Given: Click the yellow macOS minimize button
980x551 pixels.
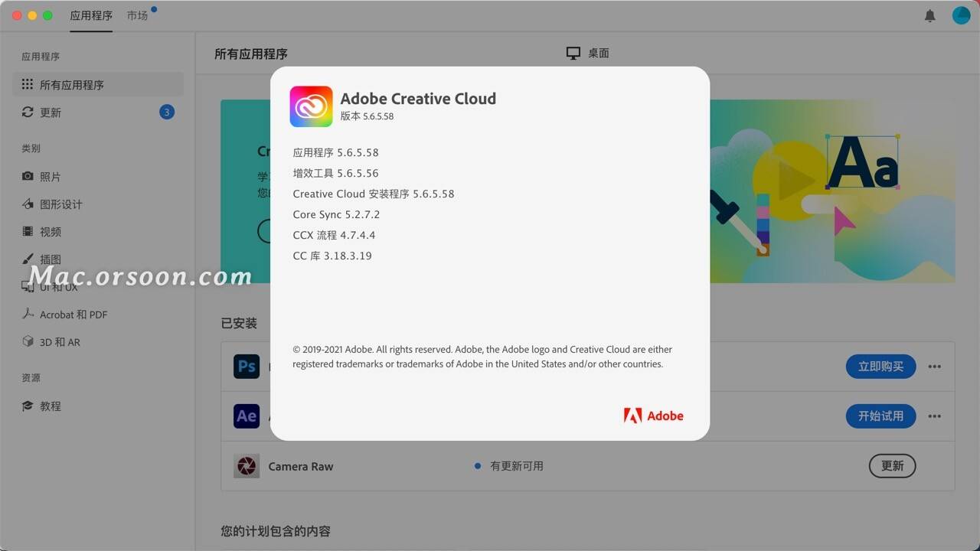Looking at the screenshot, I should [32, 15].
